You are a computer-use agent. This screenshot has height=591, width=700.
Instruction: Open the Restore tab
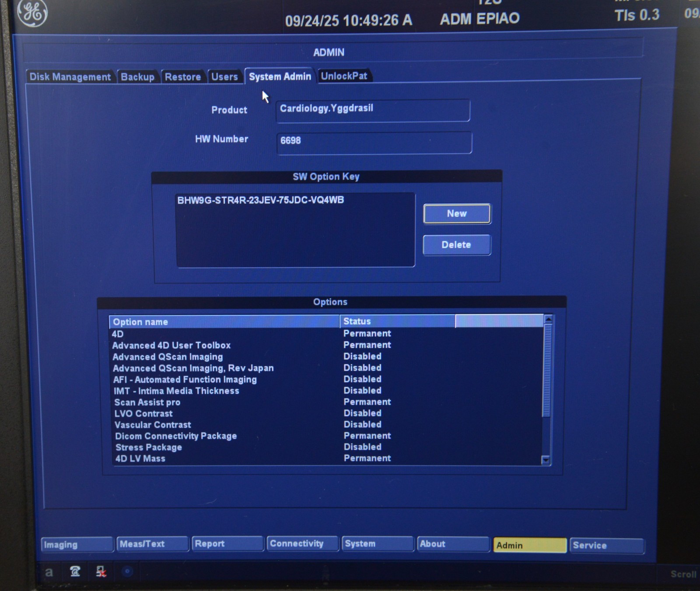(x=183, y=77)
